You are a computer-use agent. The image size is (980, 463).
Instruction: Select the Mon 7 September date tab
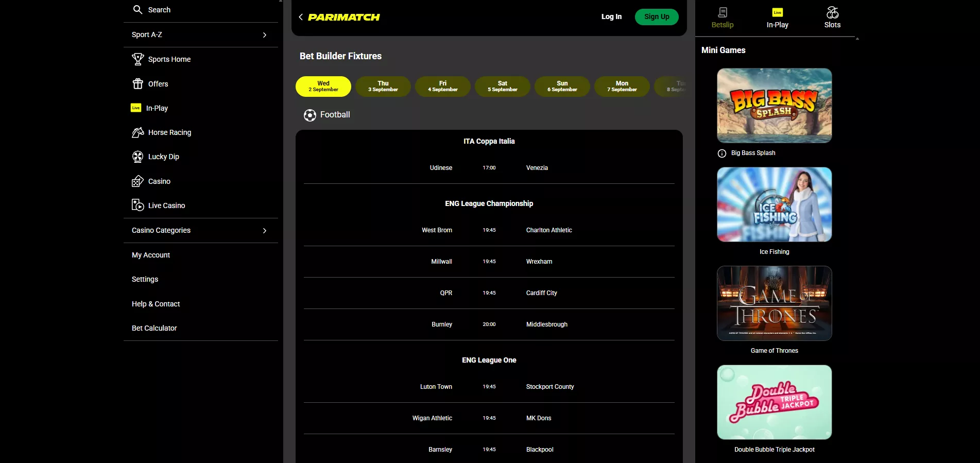coord(622,86)
